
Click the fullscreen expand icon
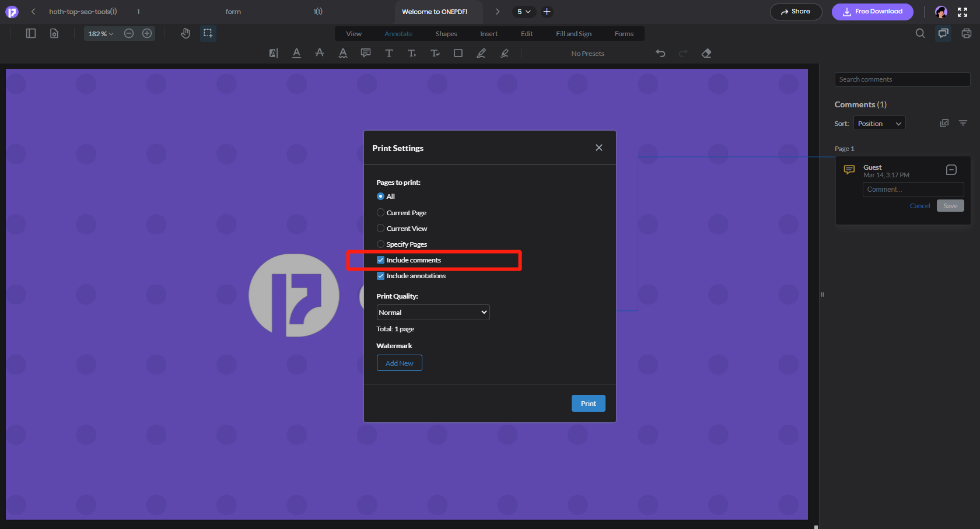[963, 12]
